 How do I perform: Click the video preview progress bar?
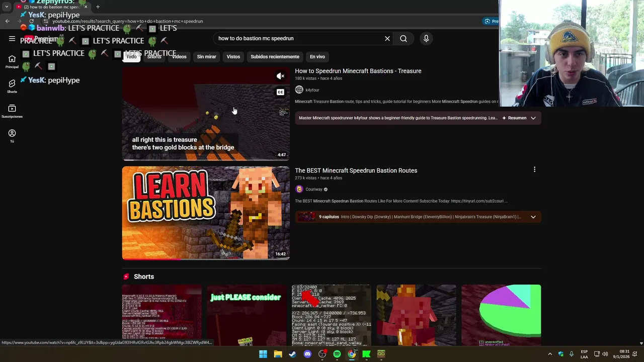click(206, 160)
